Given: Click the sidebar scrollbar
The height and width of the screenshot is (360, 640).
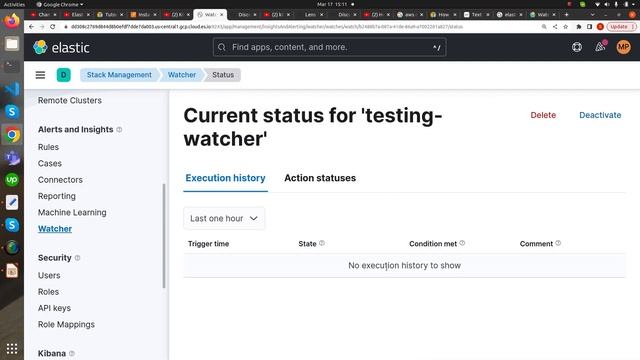Looking at the screenshot, I should (164, 236).
